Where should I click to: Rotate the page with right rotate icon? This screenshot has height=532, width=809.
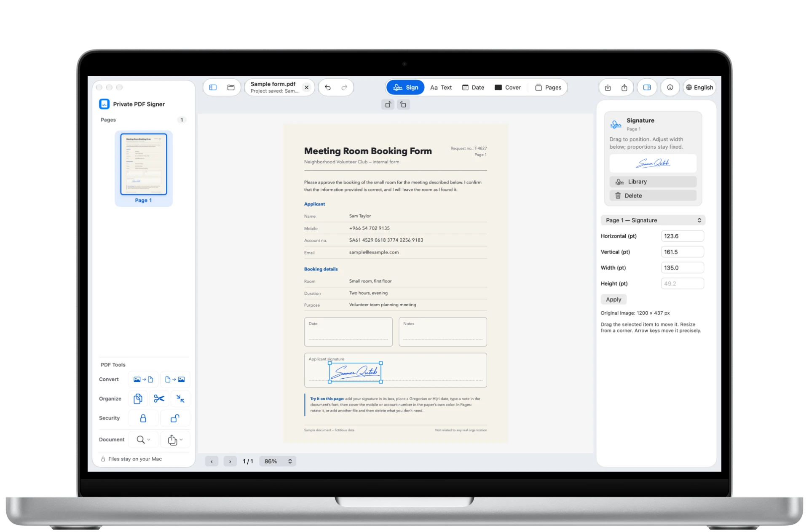403,104
